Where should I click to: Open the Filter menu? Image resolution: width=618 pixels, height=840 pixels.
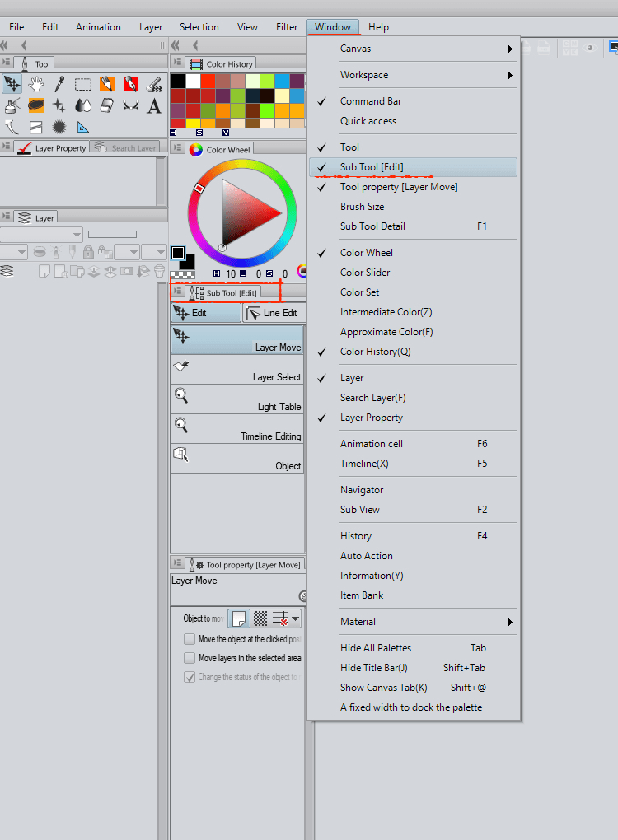point(287,27)
